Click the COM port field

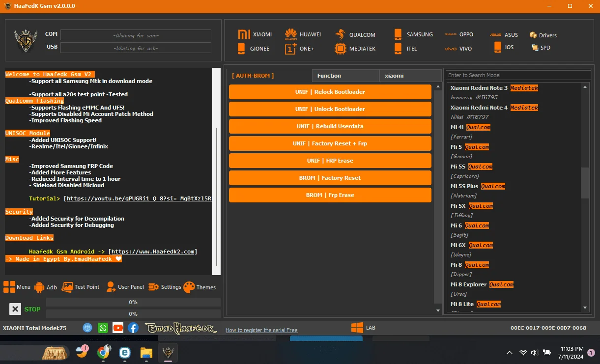click(136, 35)
